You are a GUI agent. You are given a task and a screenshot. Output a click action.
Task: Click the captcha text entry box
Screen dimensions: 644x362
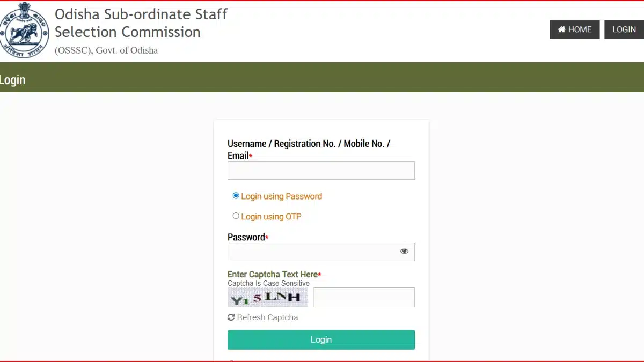pos(364,297)
